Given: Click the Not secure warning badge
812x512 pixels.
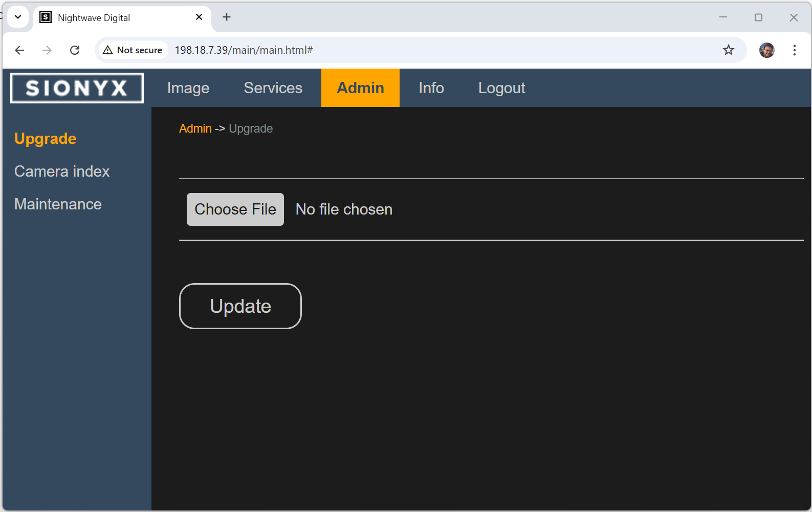Looking at the screenshot, I should click(x=133, y=50).
